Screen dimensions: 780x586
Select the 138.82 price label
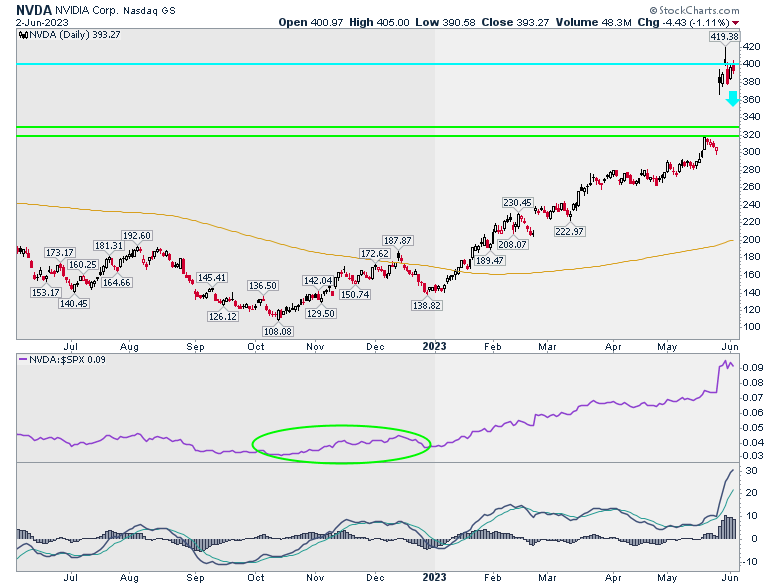click(x=427, y=305)
